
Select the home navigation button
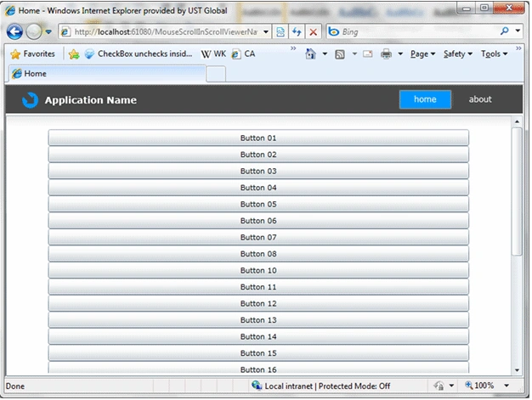point(425,99)
